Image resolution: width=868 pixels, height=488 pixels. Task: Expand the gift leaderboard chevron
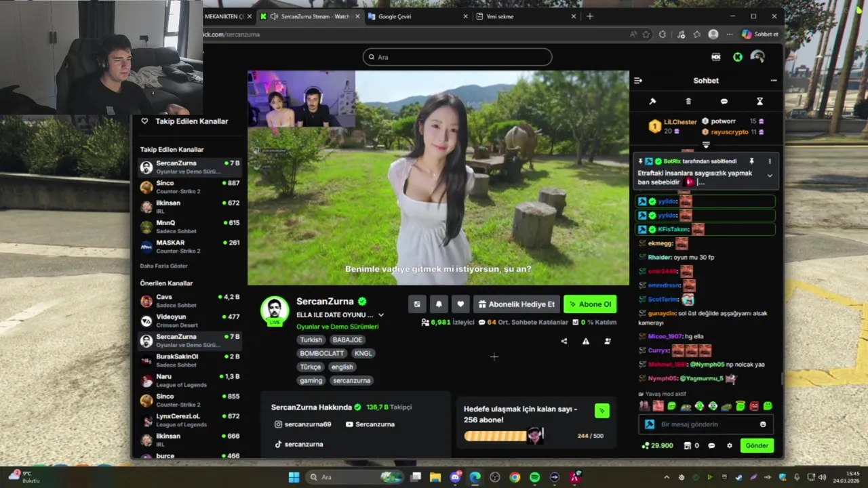pyautogui.click(x=706, y=145)
